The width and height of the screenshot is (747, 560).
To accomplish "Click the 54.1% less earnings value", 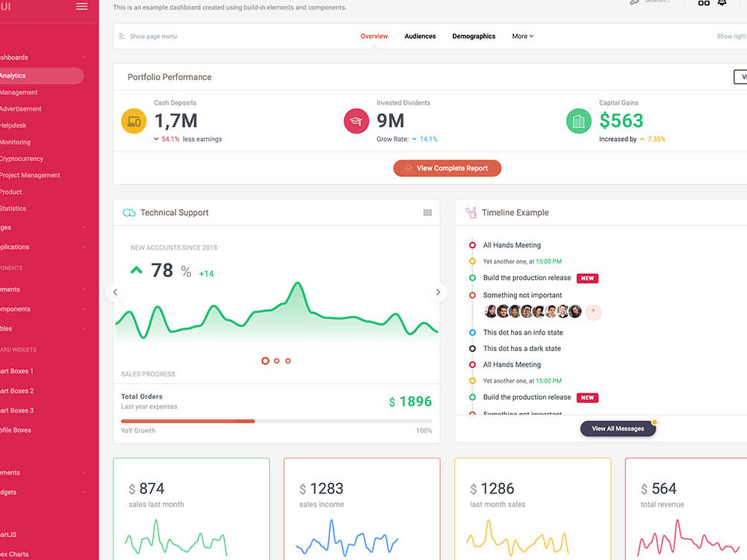I will [170, 139].
